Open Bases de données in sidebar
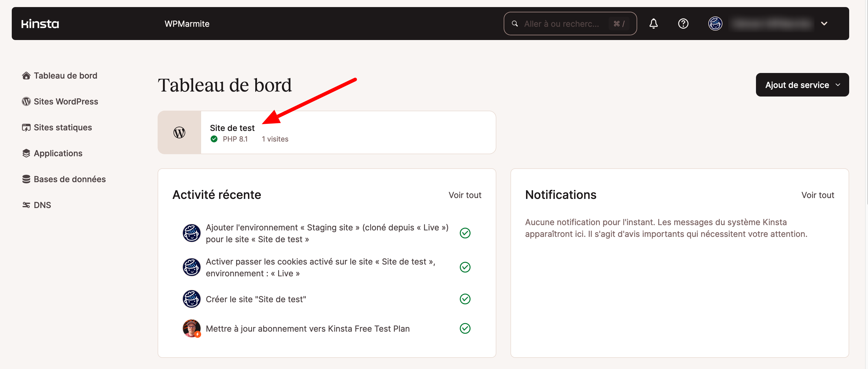The image size is (868, 369). coord(64,179)
